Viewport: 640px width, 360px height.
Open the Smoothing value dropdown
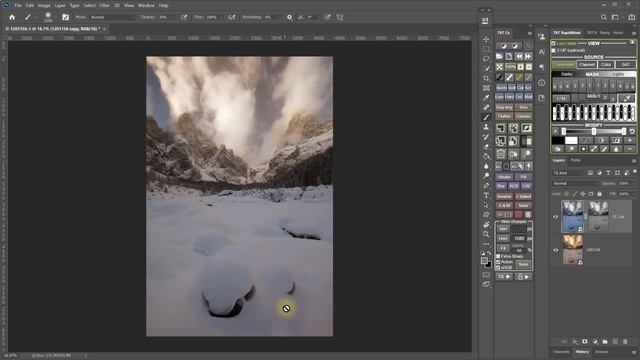280,17
